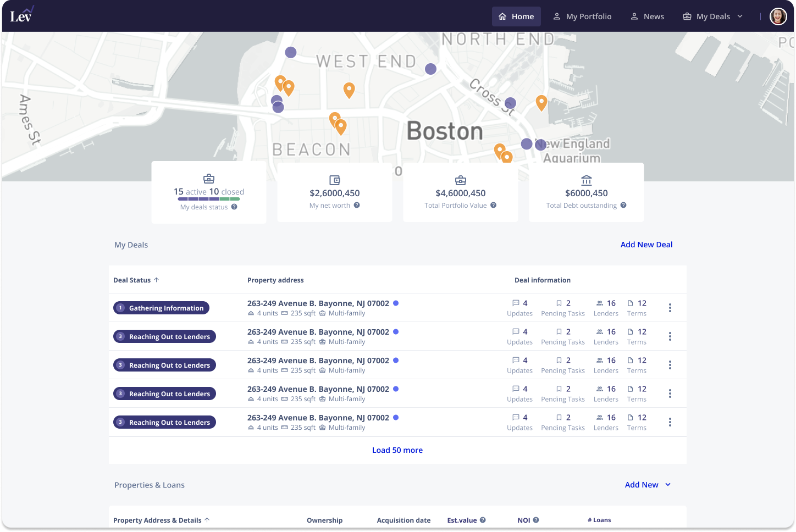Screen dimensions: 796x532
Task: Go to My Portfolio tab
Action: click(582, 16)
